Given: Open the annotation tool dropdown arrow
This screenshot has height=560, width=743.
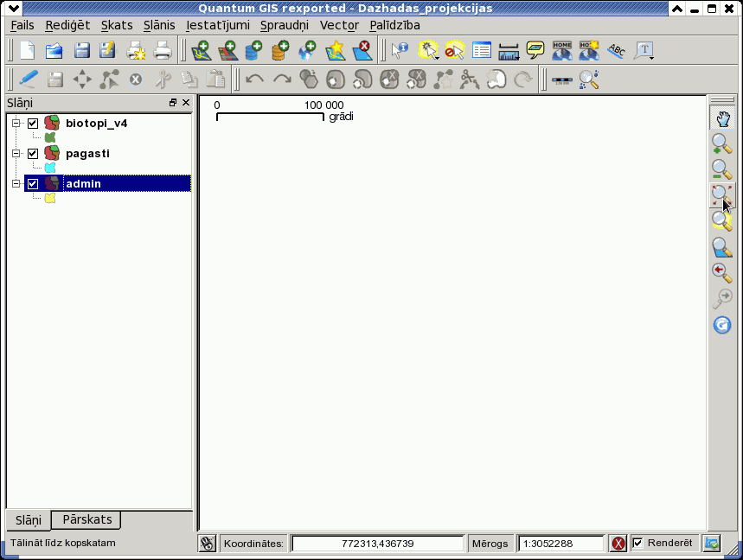Looking at the screenshot, I should pos(652,58).
